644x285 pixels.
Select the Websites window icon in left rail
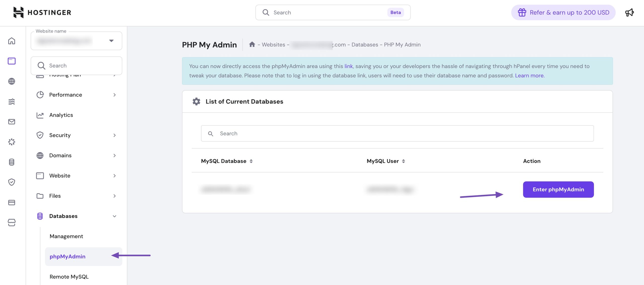pos(12,61)
